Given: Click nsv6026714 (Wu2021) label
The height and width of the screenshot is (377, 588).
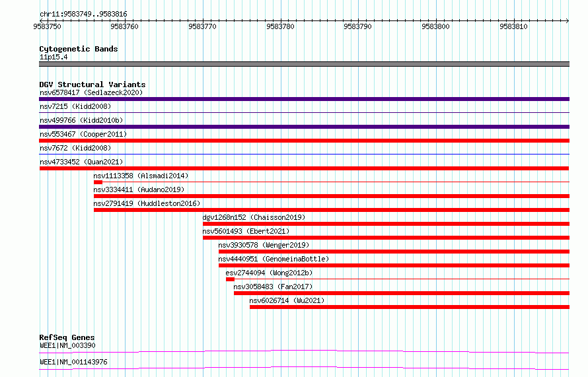Looking at the screenshot, I should 287,300.
